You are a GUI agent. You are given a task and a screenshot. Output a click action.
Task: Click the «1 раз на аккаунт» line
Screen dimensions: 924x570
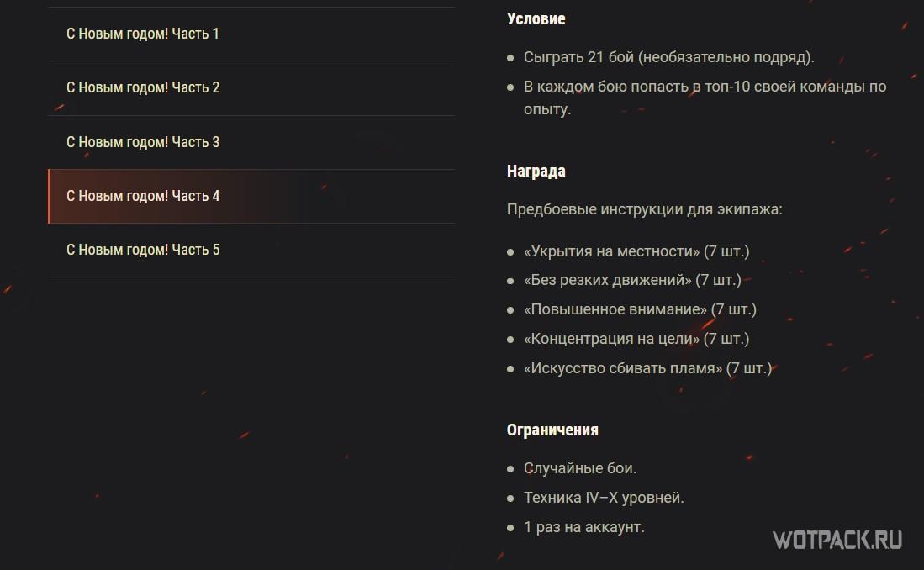[x=583, y=527]
